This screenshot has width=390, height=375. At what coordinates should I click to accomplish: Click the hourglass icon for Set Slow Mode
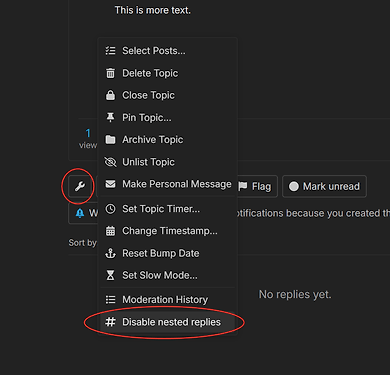[x=110, y=275]
